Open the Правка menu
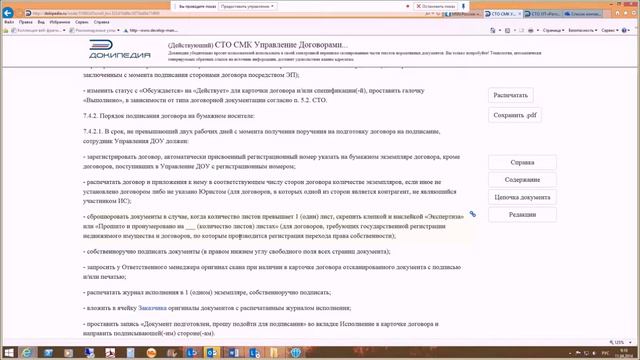This screenshot has width=640, height=360. click(x=25, y=22)
